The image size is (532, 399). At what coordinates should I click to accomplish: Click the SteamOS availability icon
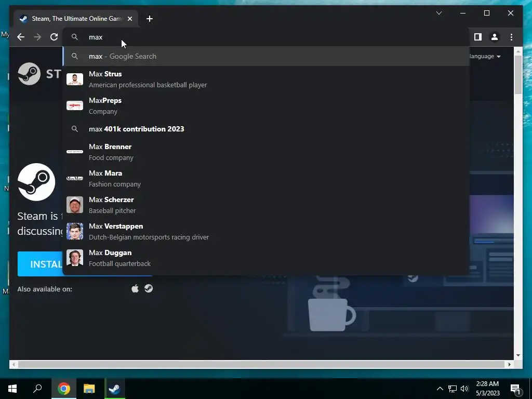tap(149, 288)
